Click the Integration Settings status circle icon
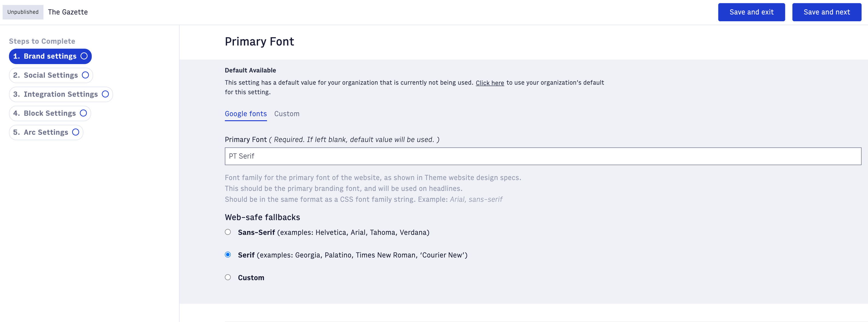This screenshot has width=868, height=322. pos(105,94)
